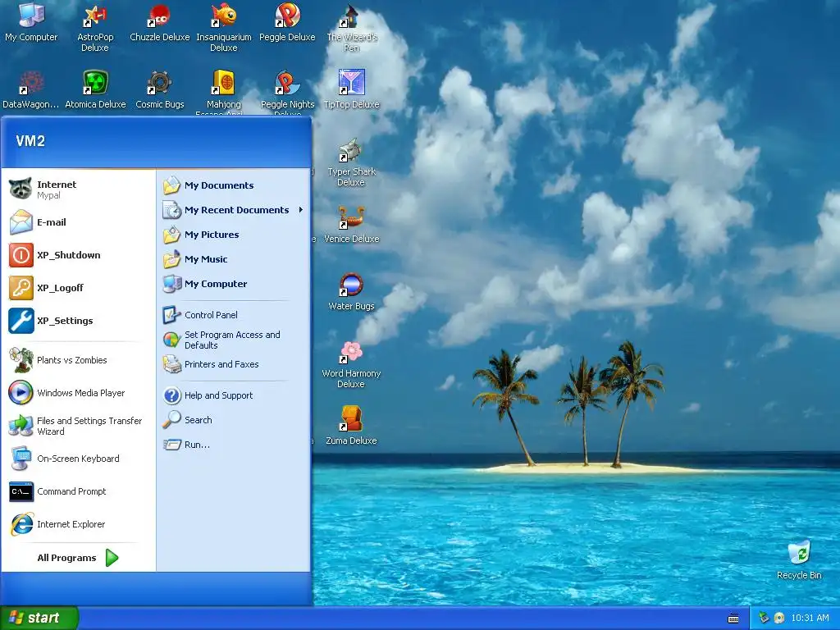Screen dimensions: 840x630
Task: Launch Plants vs Zombies from Start menu
Action: tap(79, 360)
